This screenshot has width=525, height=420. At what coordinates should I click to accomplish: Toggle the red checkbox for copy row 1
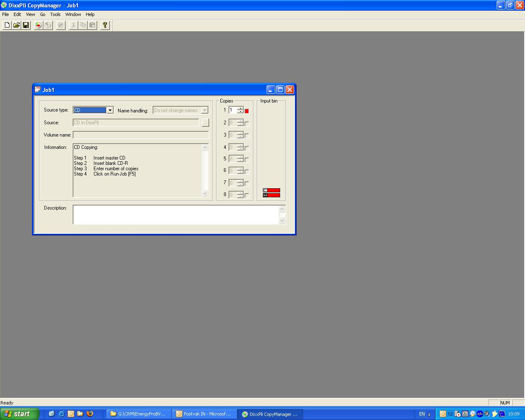coord(247,111)
